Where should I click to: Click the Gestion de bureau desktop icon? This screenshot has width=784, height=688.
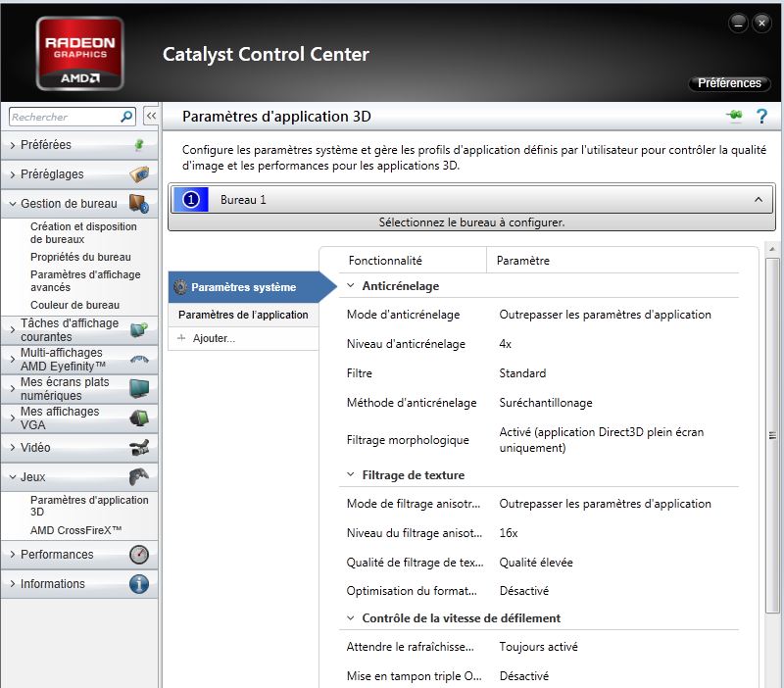point(139,204)
